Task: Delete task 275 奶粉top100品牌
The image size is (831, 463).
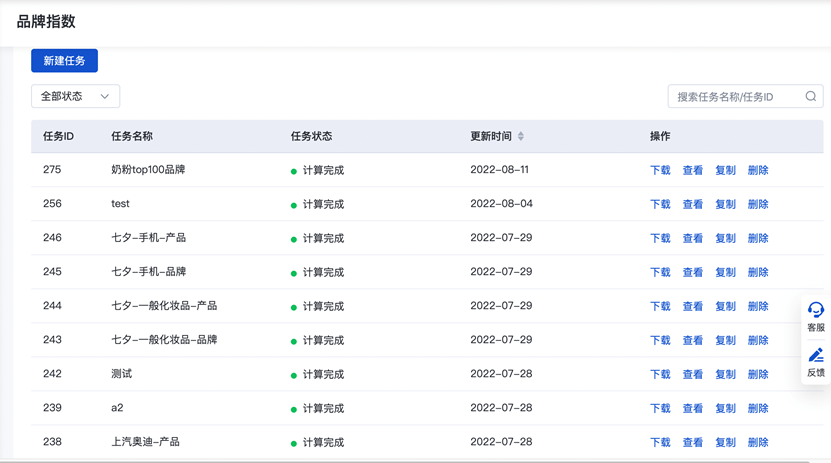Action: (758, 171)
